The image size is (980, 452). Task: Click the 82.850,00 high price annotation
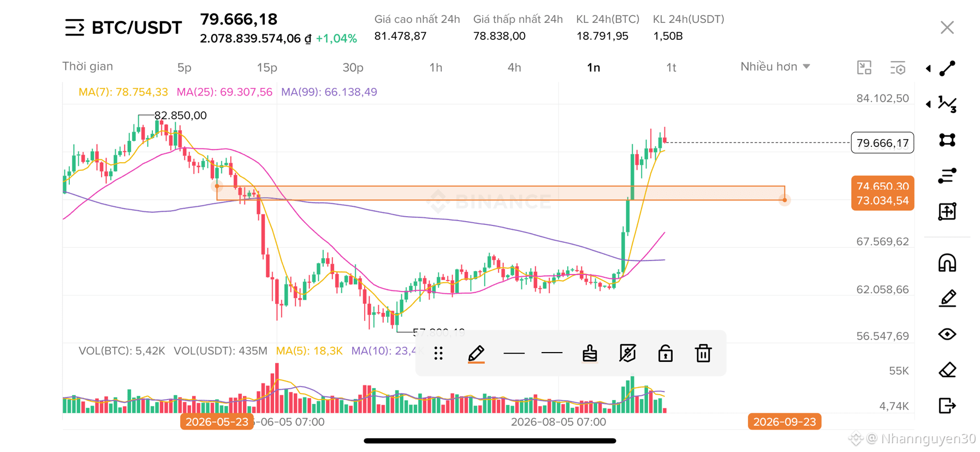pyautogui.click(x=180, y=115)
